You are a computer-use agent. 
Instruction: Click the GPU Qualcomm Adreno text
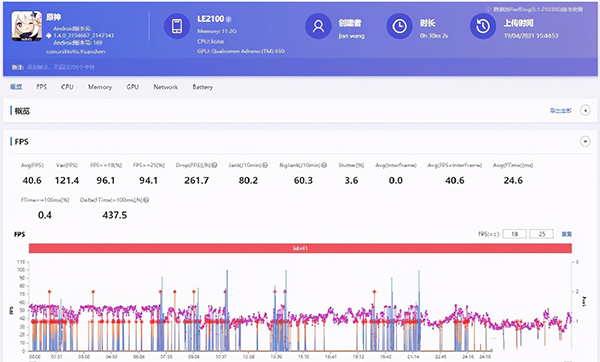[241, 51]
